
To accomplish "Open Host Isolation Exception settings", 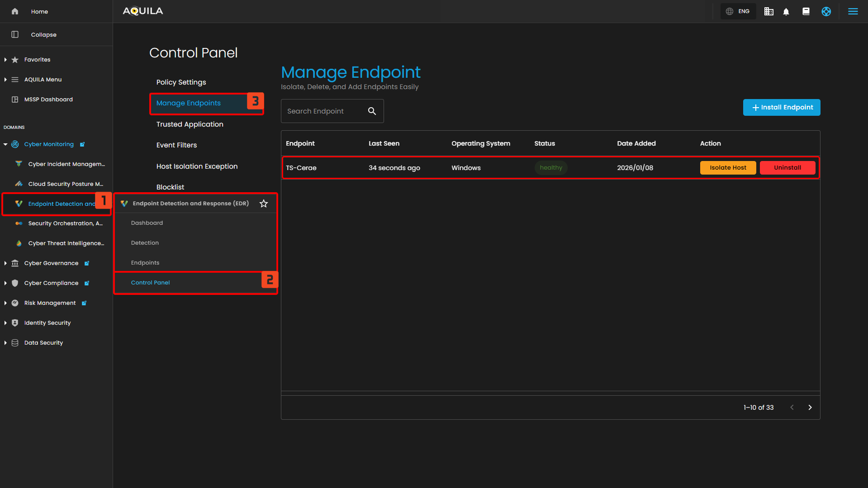I will pyautogui.click(x=197, y=166).
